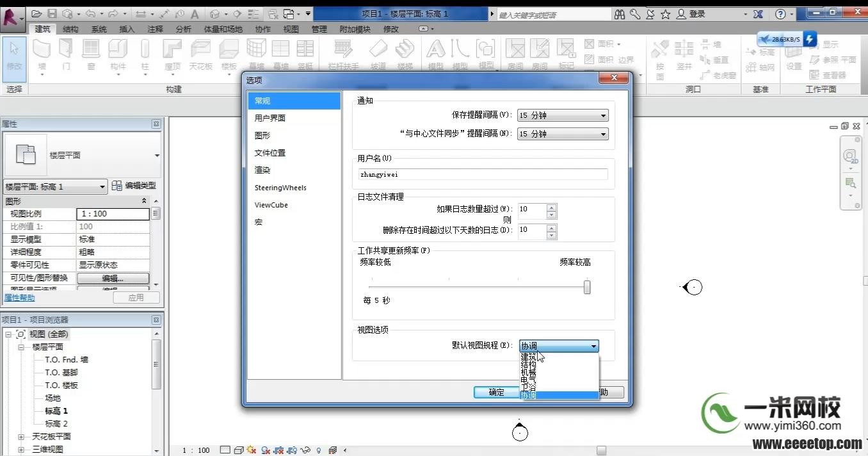868x456 pixels.
Task: Select ViewCube in the options sidebar
Action: [294, 205]
